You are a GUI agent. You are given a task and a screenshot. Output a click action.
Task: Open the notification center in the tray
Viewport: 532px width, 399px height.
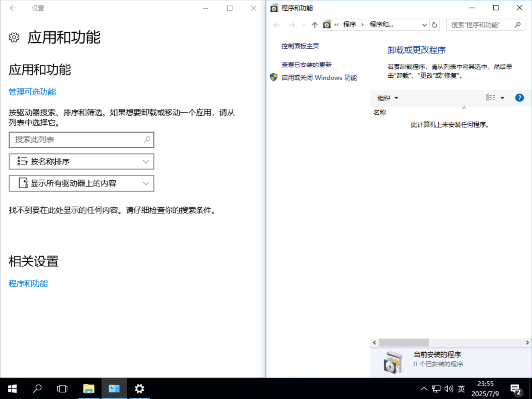(x=516, y=389)
